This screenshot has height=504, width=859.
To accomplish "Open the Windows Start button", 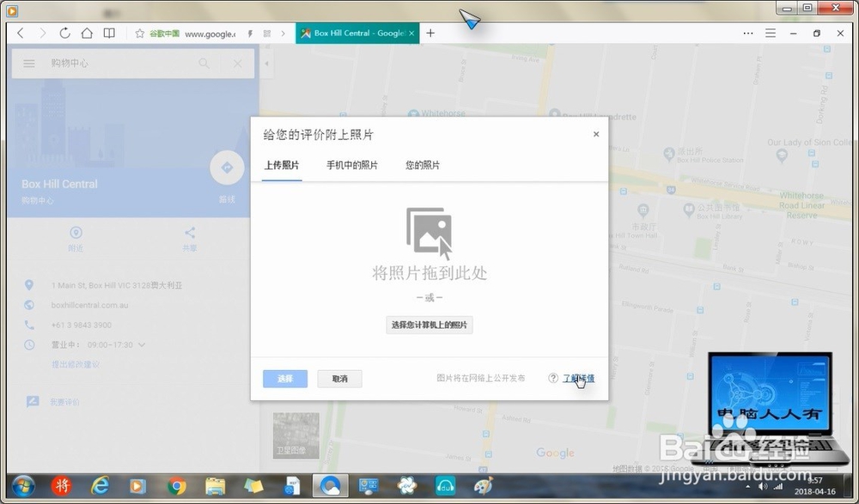I will 22,486.
